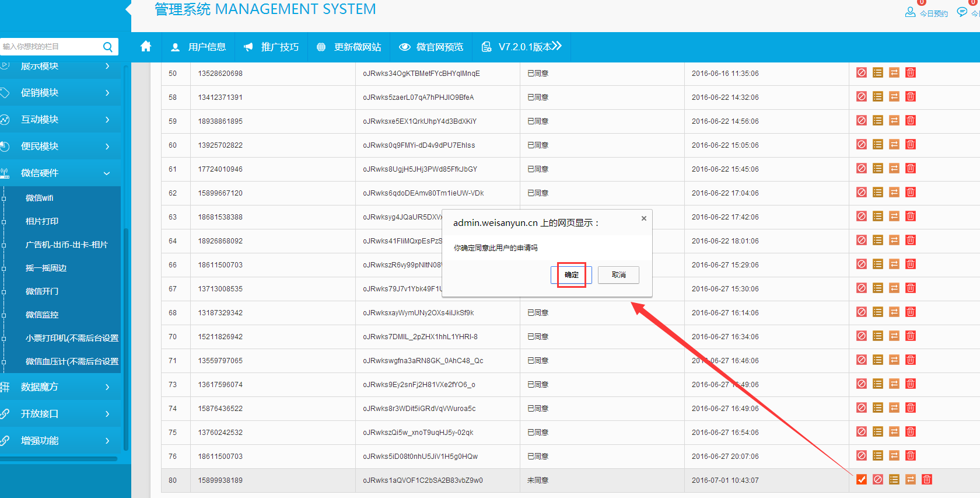The image size is (980, 498).
Task: Open the 用户信息 menu item
Action: 198,47
